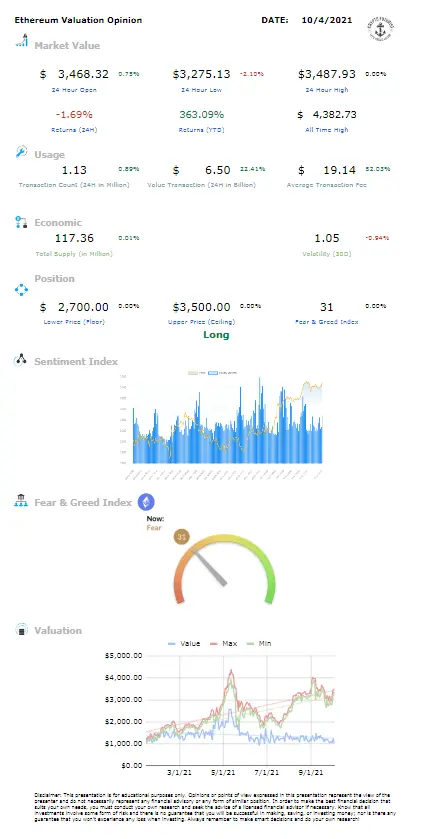Click the green 'Long' position indicator
Viewport: 425px width, 839px height.
216,335
